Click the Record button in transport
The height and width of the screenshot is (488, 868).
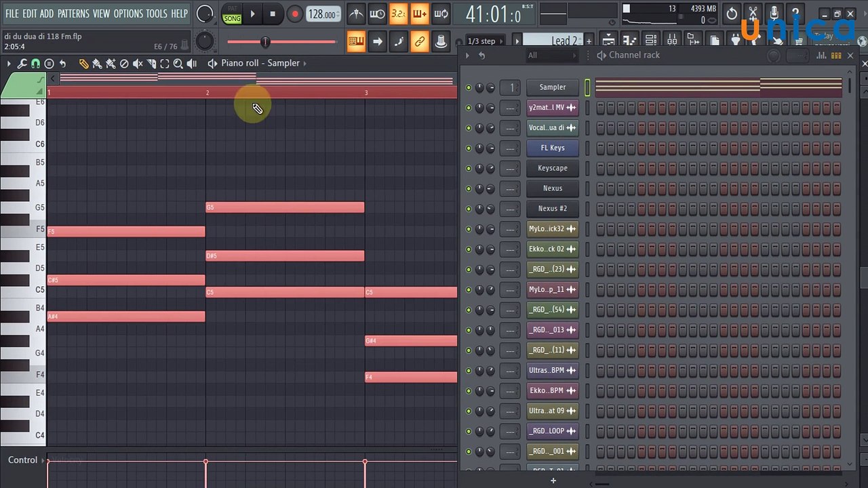(294, 14)
